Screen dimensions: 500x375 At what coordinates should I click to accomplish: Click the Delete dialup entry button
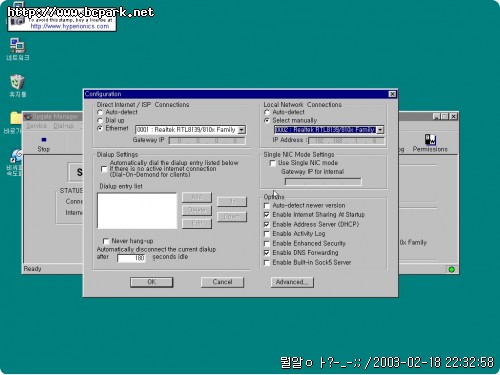pos(197,210)
